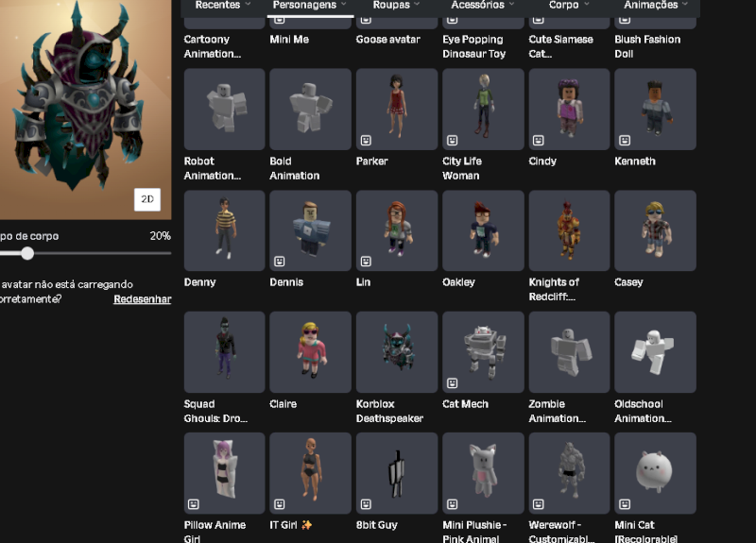Select the Robot Animation pack
Screen dimensions: 756x543
pos(224,109)
